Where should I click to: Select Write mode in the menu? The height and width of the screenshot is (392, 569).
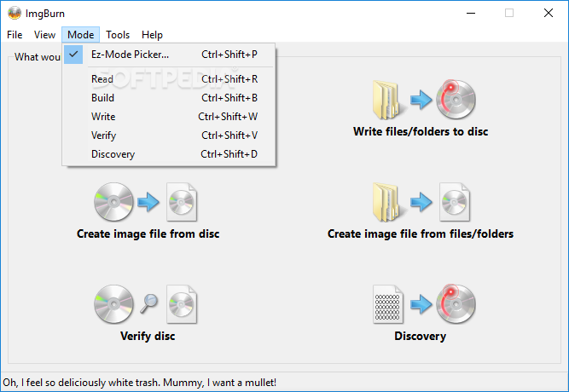click(169, 117)
